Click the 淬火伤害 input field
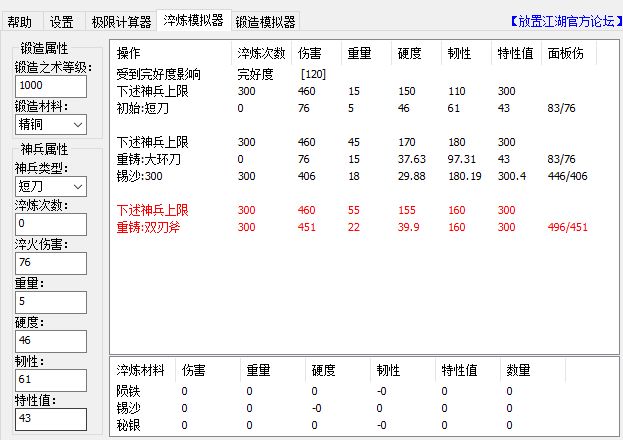623x440 pixels. [51, 263]
